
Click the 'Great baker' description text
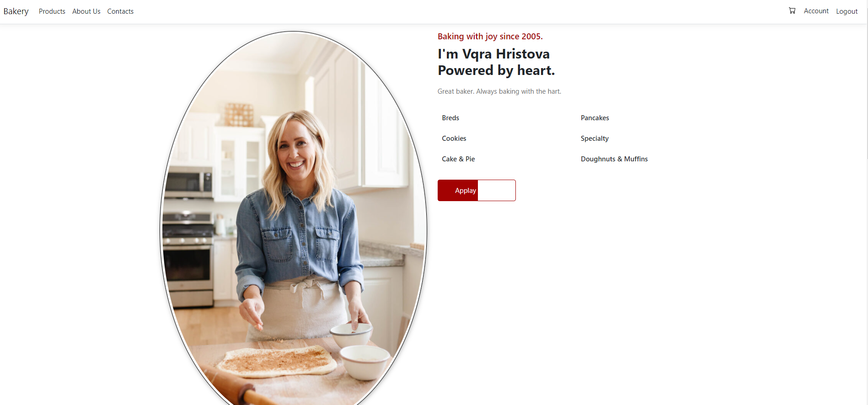click(499, 91)
